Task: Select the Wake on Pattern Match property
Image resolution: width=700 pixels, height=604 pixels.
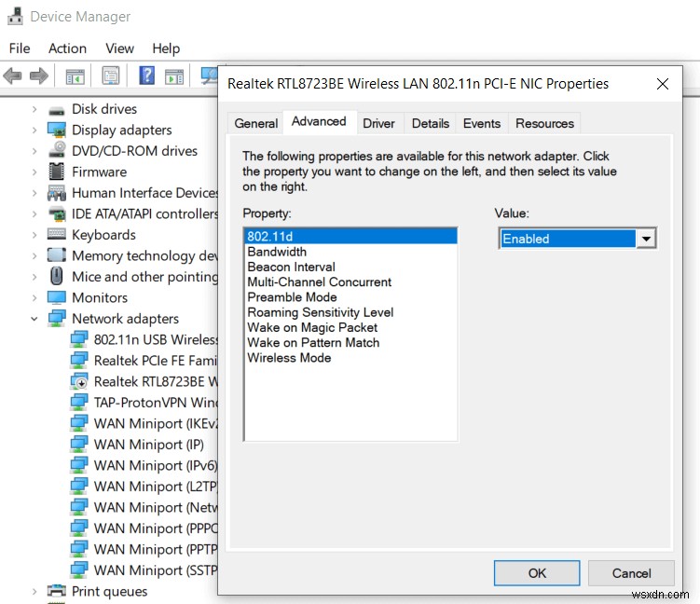Action: tap(350, 343)
